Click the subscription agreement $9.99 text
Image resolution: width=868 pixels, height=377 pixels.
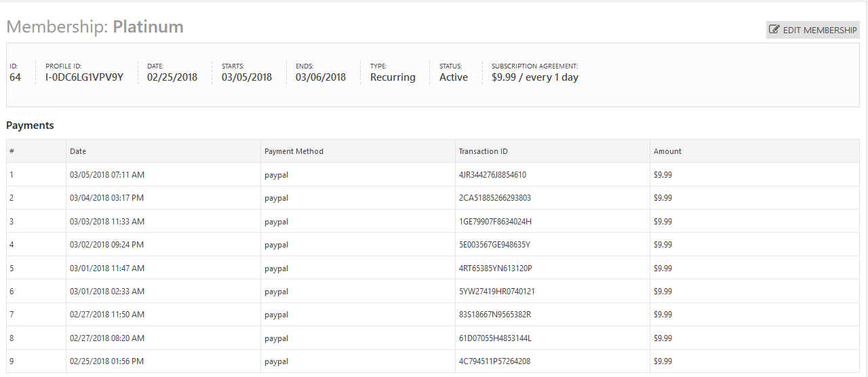pyautogui.click(x=534, y=77)
